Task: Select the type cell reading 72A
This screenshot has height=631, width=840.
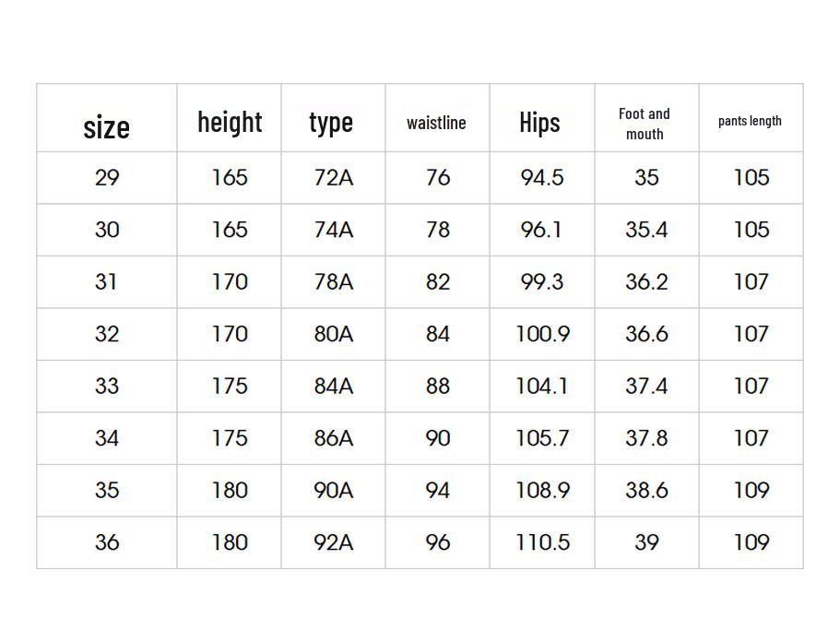Action: 333,177
